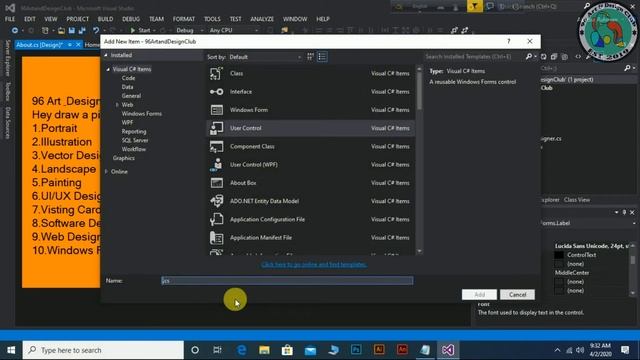The width and height of the screenshot is (640, 360).
Task: Click the Start debugging play icon
Action: pyautogui.click(x=133, y=30)
